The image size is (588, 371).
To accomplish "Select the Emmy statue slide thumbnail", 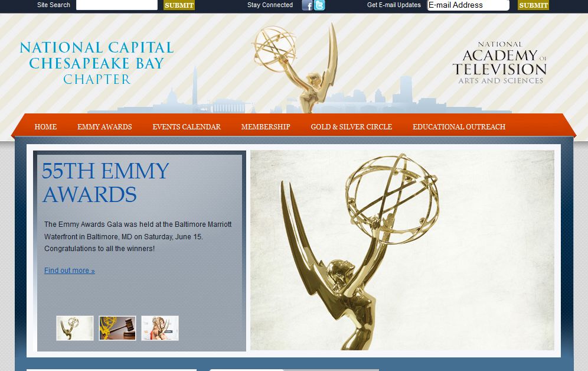I will [x=75, y=328].
